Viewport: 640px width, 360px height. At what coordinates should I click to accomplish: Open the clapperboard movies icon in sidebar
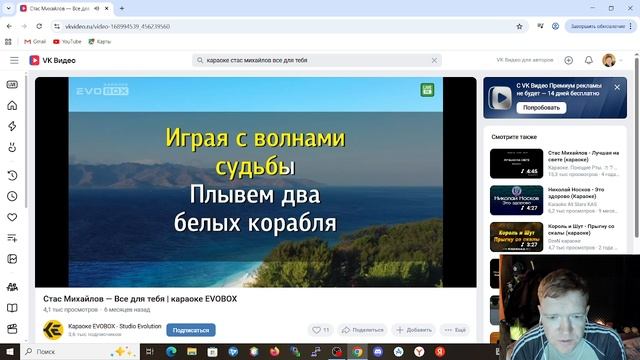coord(12,329)
